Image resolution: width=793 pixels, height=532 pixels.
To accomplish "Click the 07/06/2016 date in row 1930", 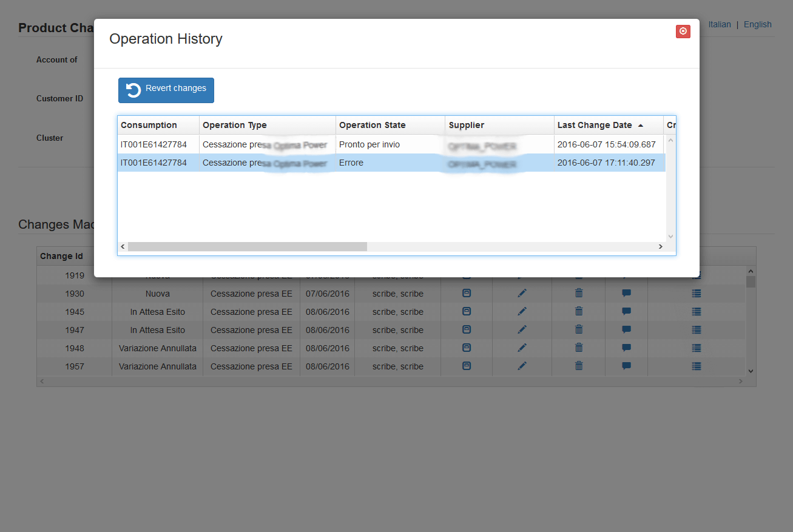I will [x=328, y=294].
